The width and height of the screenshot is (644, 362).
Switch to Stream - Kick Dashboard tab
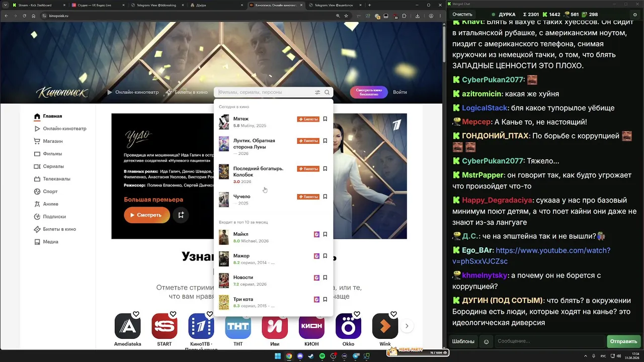(39, 5)
